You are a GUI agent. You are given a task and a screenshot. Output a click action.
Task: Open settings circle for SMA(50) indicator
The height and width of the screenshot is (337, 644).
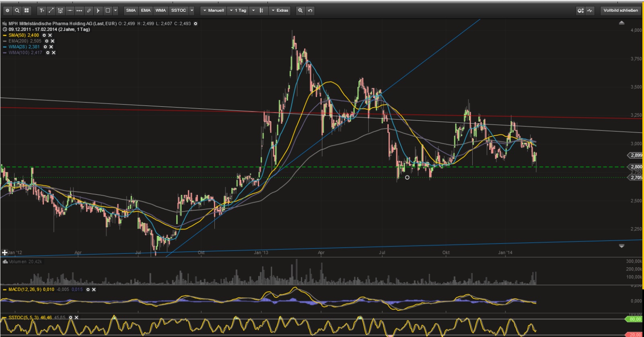tap(44, 35)
